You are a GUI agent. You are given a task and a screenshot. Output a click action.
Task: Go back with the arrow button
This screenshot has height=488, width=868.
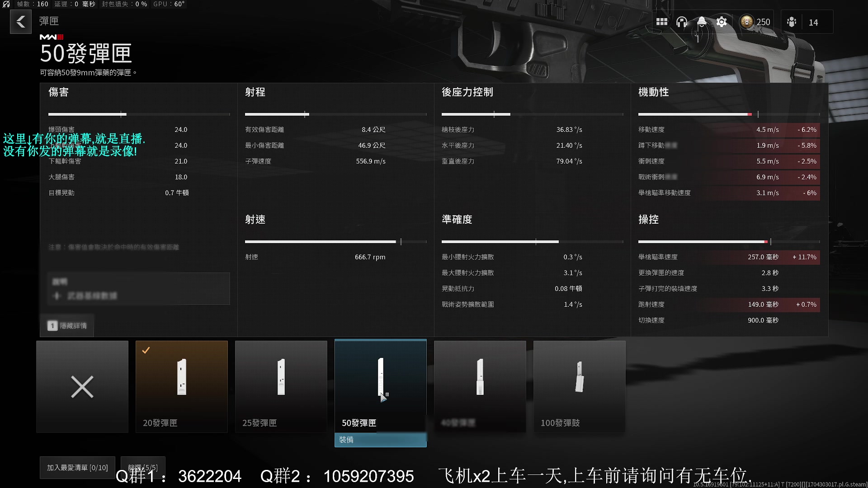[x=21, y=22]
